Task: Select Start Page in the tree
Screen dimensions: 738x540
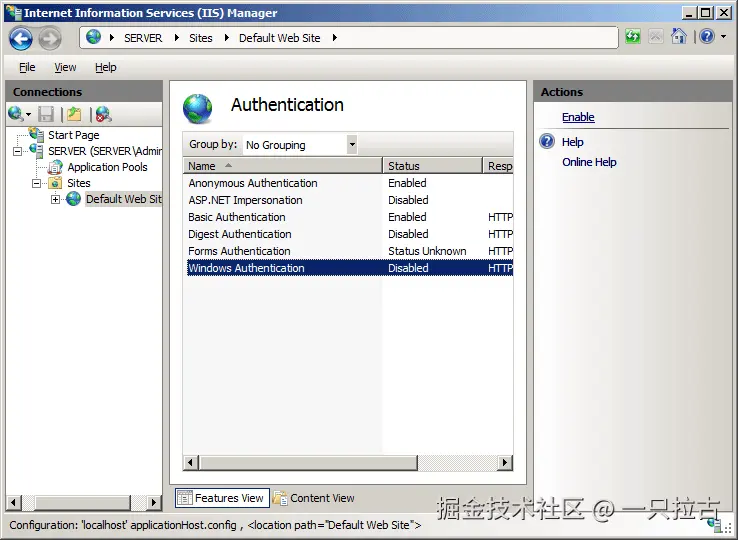Action: click(73, 135)
